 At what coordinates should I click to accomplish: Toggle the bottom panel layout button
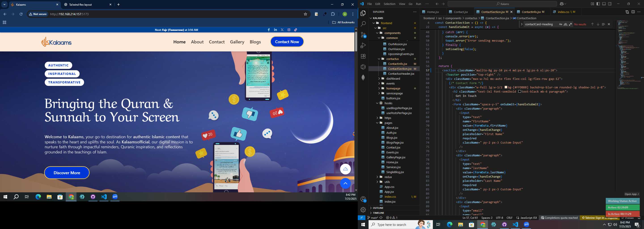click(604, 4)
